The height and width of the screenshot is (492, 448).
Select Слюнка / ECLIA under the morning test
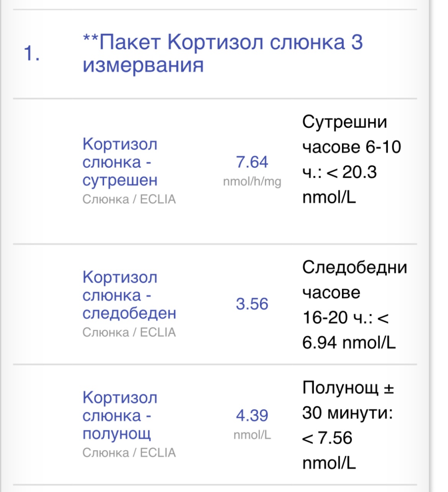(x=129, y=199)
